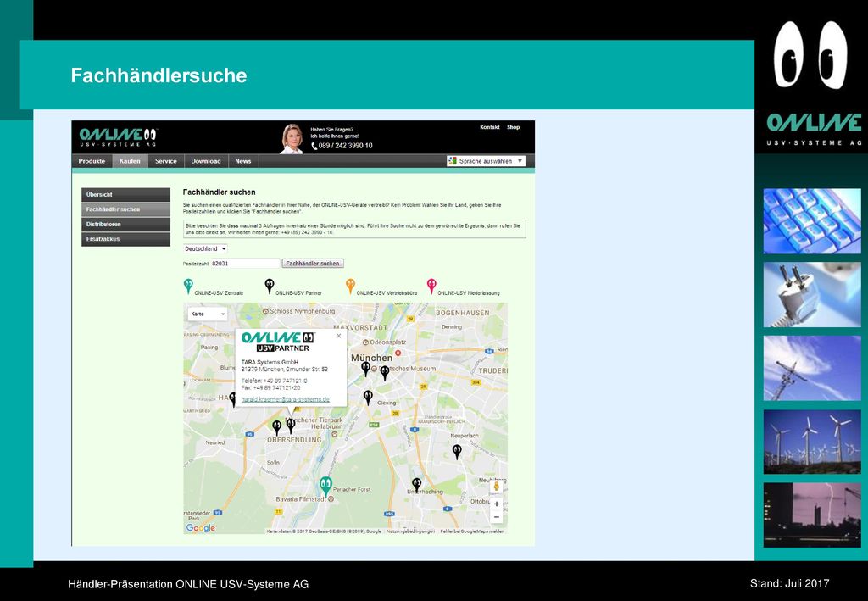Click the power plug thumbnail image

(812, 294)
